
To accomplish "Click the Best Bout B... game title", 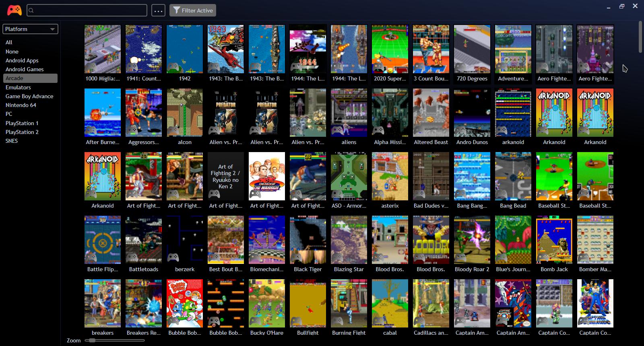I will (x=226, y=269).
